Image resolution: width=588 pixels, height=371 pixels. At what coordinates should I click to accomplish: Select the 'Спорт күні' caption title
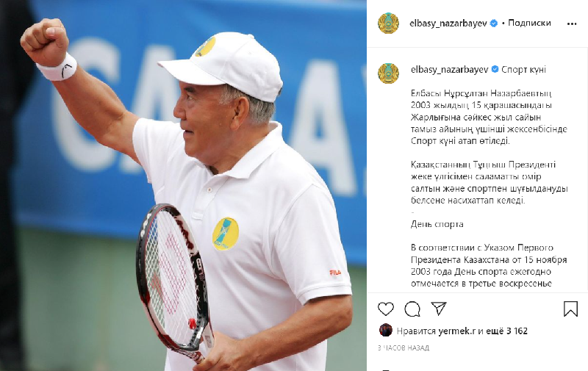pos(523,69)
